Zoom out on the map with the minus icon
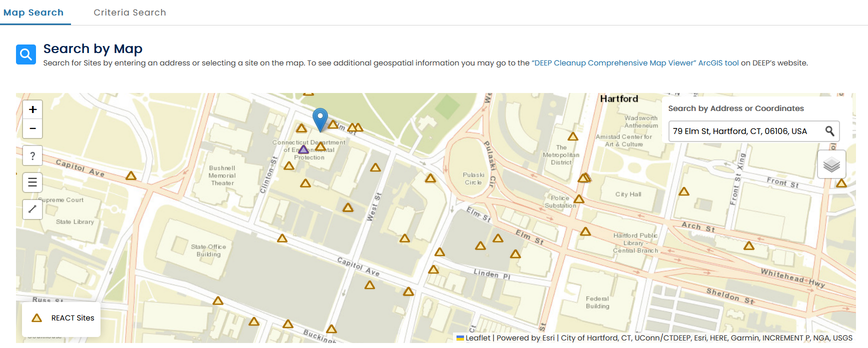 pyautogui.click(x=32, y=128)
